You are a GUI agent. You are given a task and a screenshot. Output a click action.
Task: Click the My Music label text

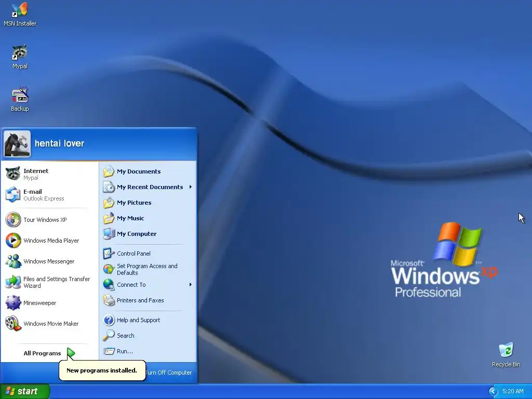130,218
